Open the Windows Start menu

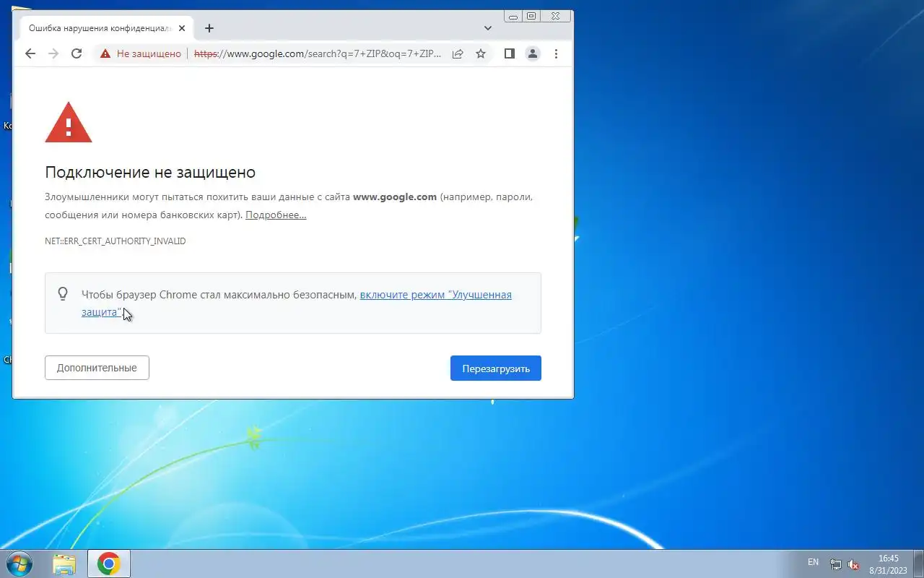(19, 564)
